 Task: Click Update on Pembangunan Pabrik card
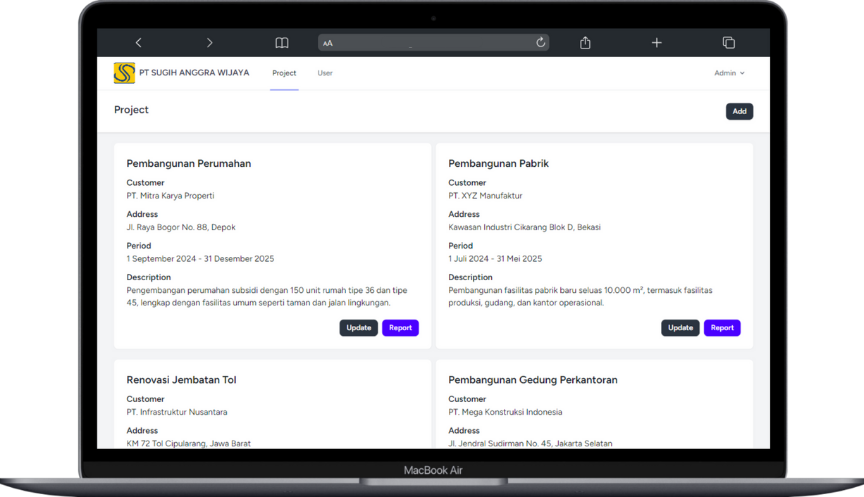pos(680,328)
